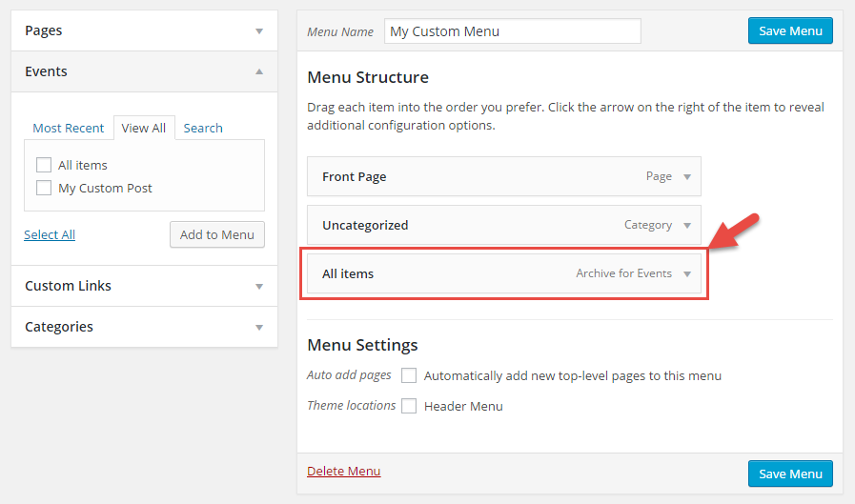Click the Delete Menu link

pyautogui.click(x=343, y=471)
